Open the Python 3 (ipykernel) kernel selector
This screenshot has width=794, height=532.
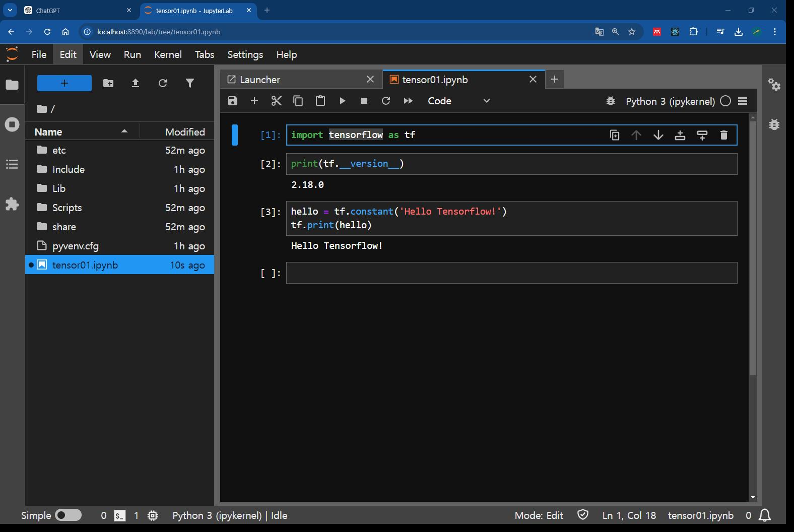click(x=670, y=101)
